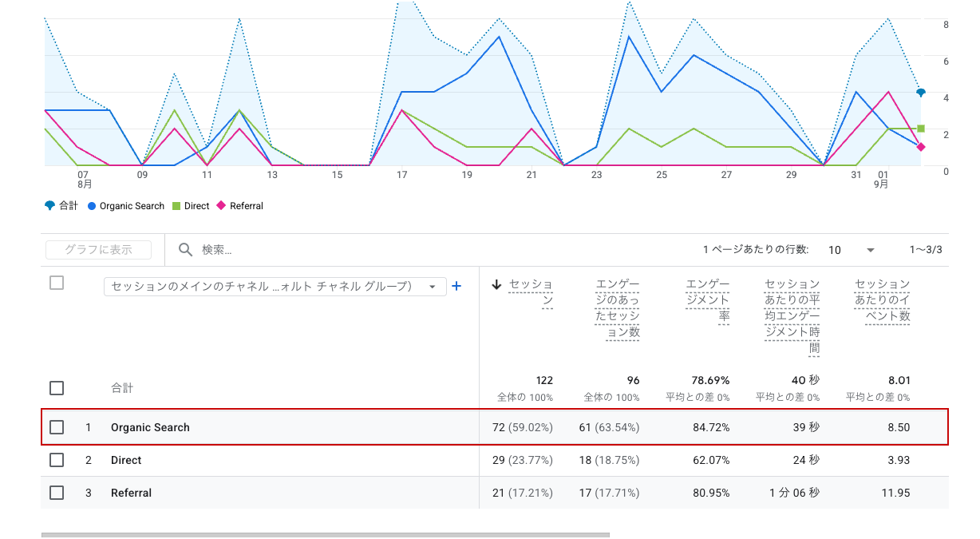Viewport: 980px width, 539px height.
Task: Sort by the セッション column header
Action: pos(531,292)
